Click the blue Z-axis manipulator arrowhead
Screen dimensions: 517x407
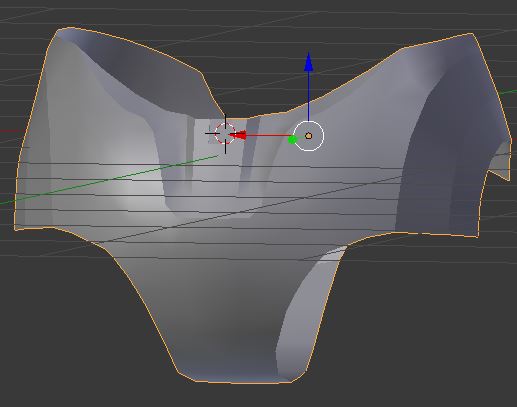pyautogui.click(x=309, y=62)
